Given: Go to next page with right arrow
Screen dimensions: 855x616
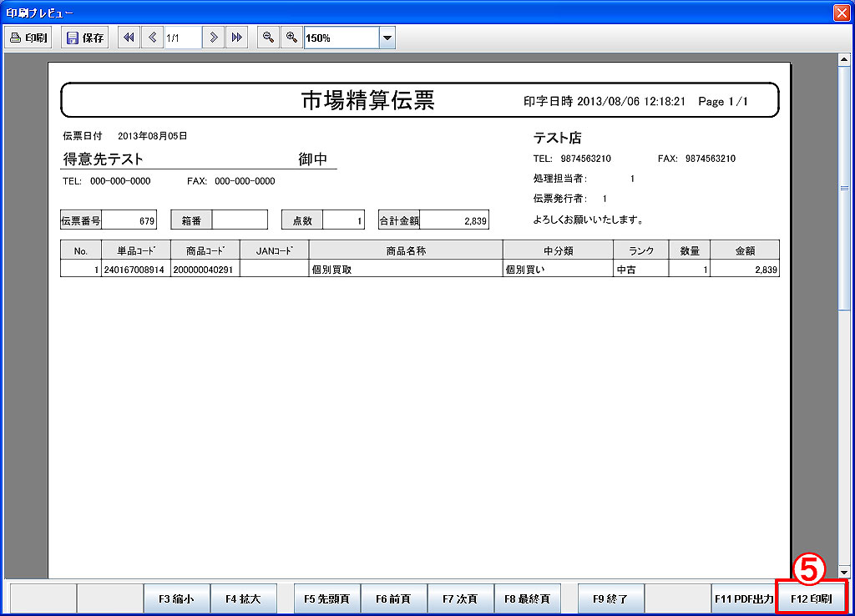Looking at the screenshot, I should (215, 38).
